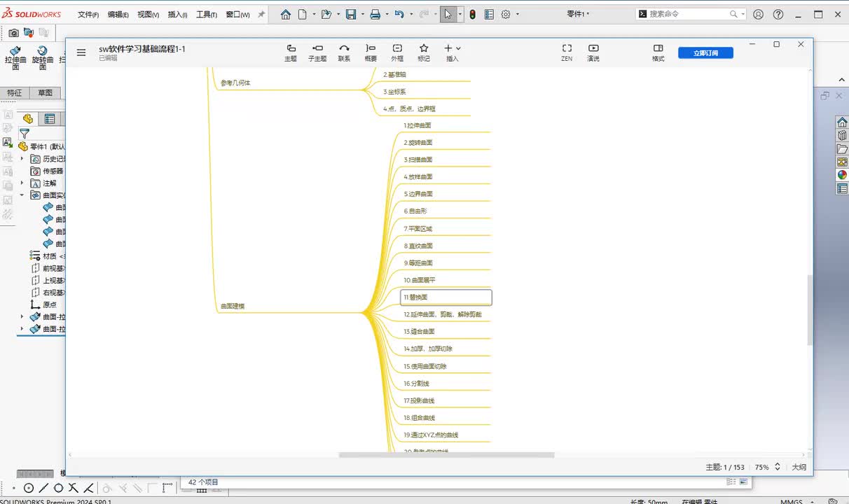Viewport: 849px width, 504px height.
Task: Insert a Topic in mind map toolbar
Action: point(291,52)
